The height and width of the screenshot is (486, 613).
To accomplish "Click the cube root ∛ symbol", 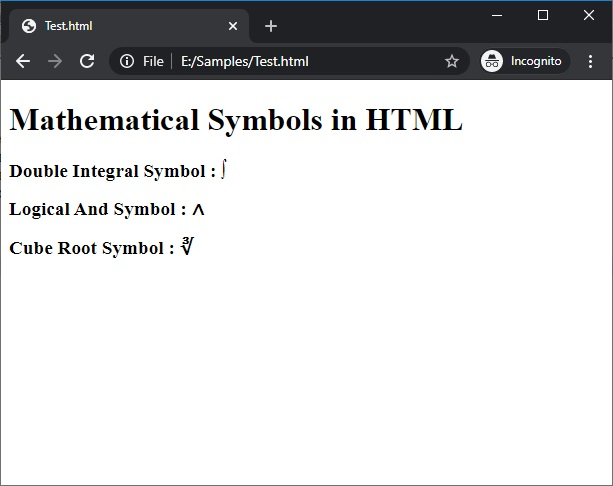I will click(x=187, y=246).
